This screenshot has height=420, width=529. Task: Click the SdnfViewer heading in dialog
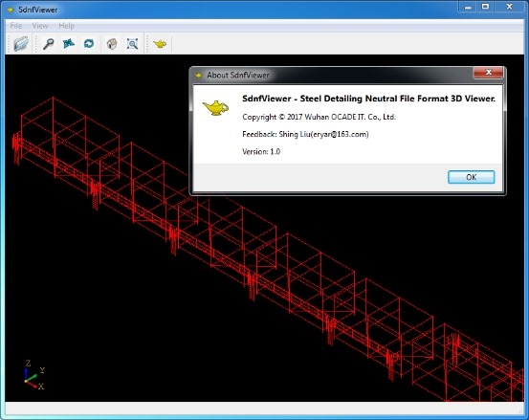point(368,99)
